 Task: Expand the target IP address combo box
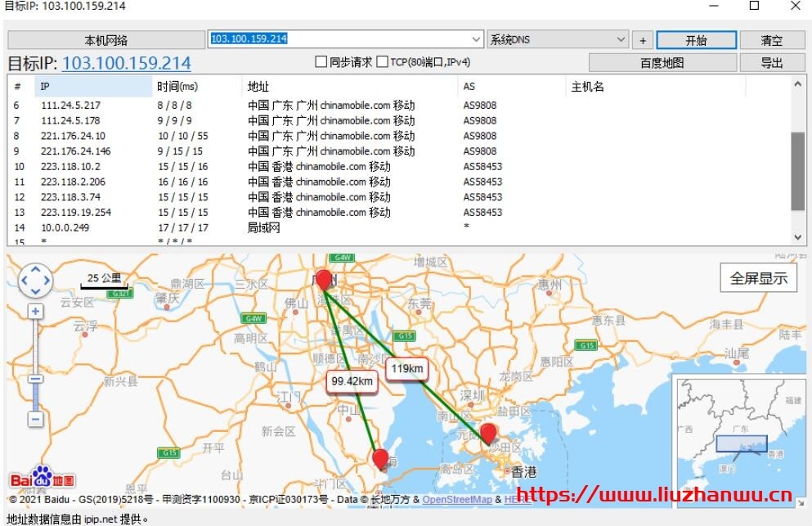click(x=477, y=39)
